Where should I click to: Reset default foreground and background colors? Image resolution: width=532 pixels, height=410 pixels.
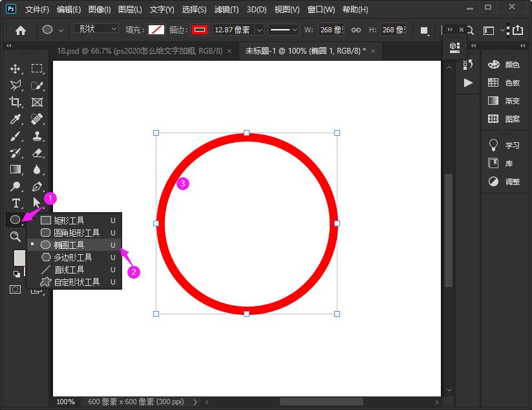coord(16,274)
